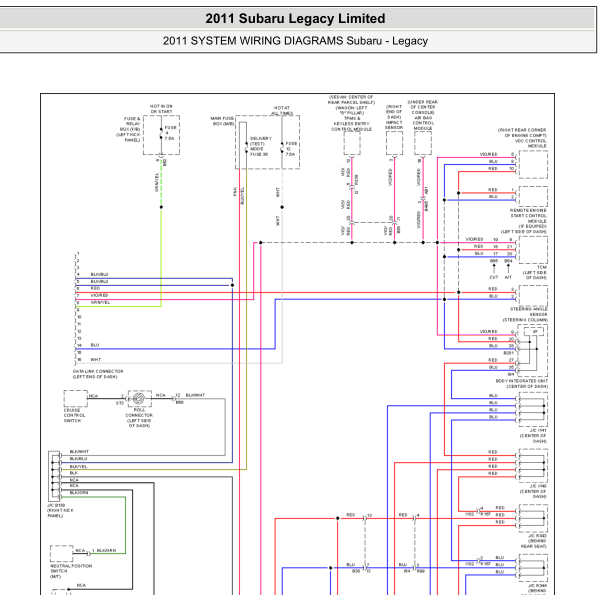This screenshot has width=599, height=595.
Task: Click the "CVT" arrow label
Action: 494,277
